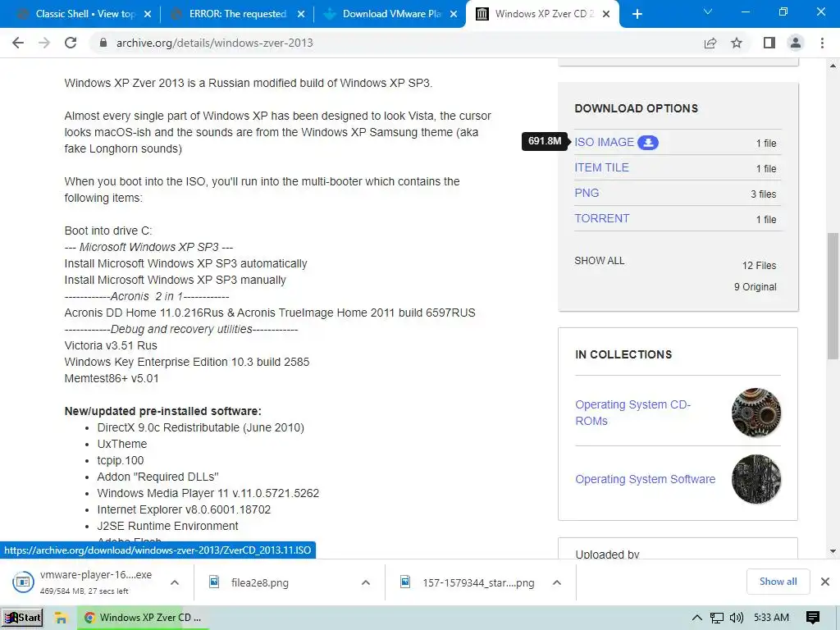Share this page via share icon
Viewport: 840px width, 630px height.
(710, 43)
